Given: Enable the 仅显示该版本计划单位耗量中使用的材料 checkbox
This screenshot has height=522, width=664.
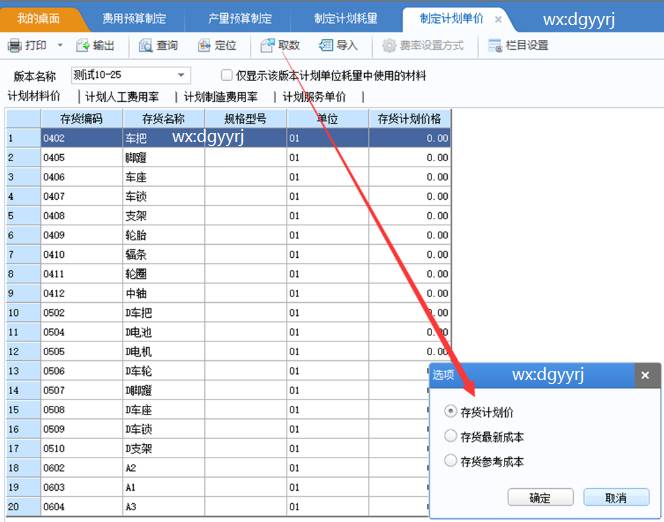Looking at the screenshot, I should coord(227,75).
